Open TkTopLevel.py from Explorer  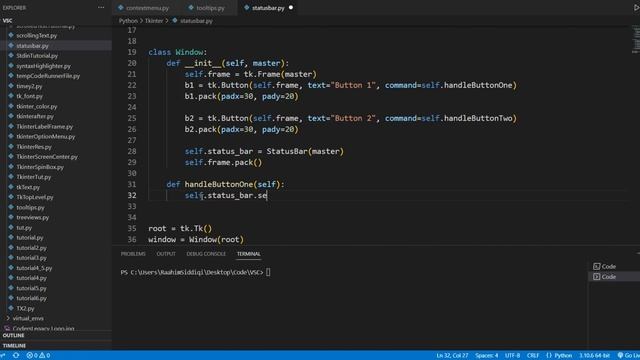tap(35, 197)
